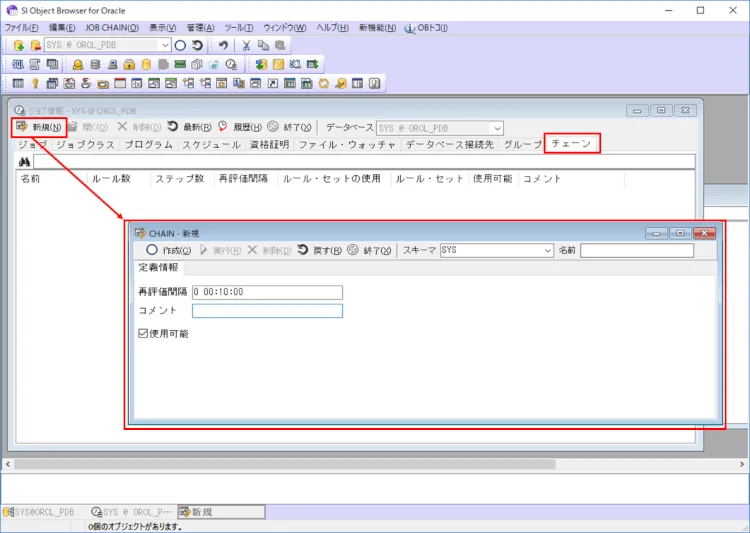750x533 pixels.
Task: Open the SQL execution icon
Action: point(18,64)
